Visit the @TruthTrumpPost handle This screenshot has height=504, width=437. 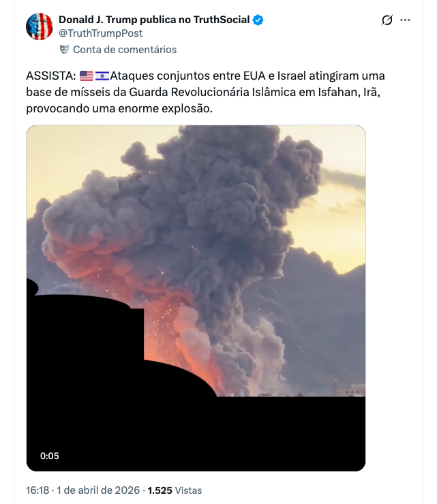click(x=100, y=33)
